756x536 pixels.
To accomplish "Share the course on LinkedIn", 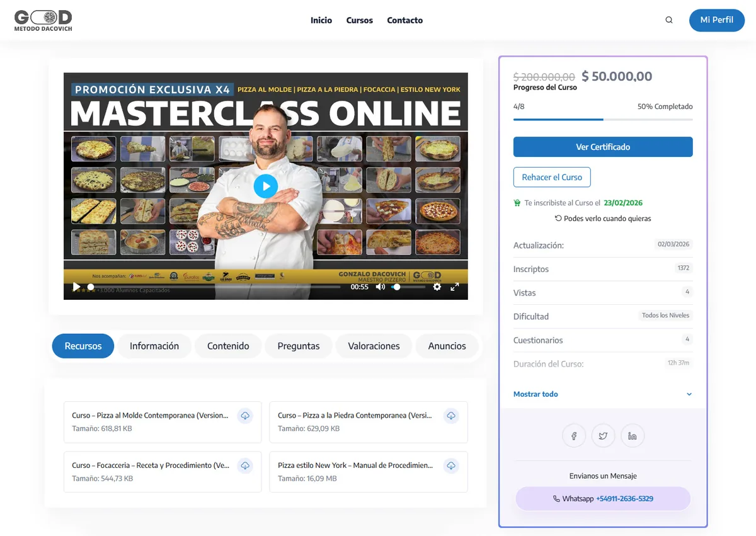I will tap(632, 436).
